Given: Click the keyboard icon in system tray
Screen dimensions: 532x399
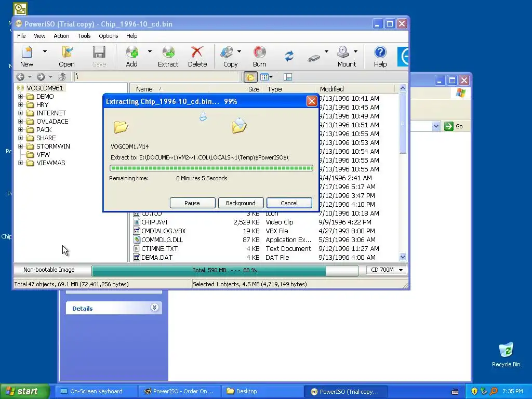Looking at the screenshot, I should (x=455, y=392).
